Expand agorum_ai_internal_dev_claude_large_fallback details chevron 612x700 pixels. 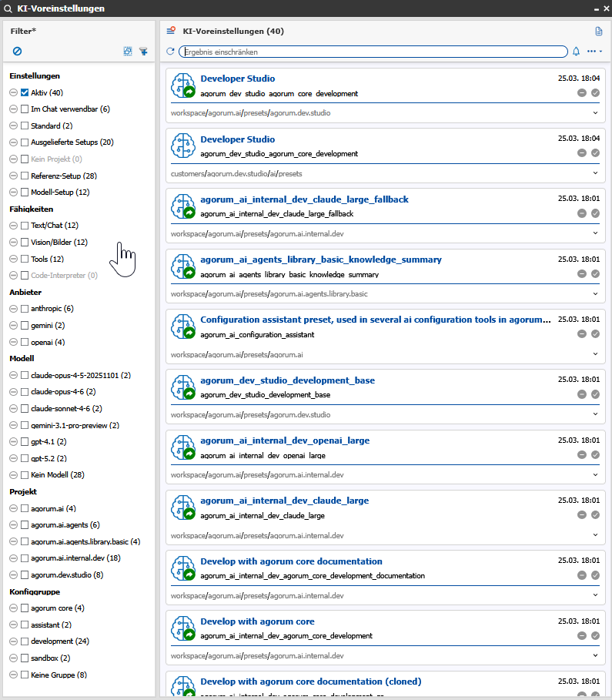(x=596, y=233)
